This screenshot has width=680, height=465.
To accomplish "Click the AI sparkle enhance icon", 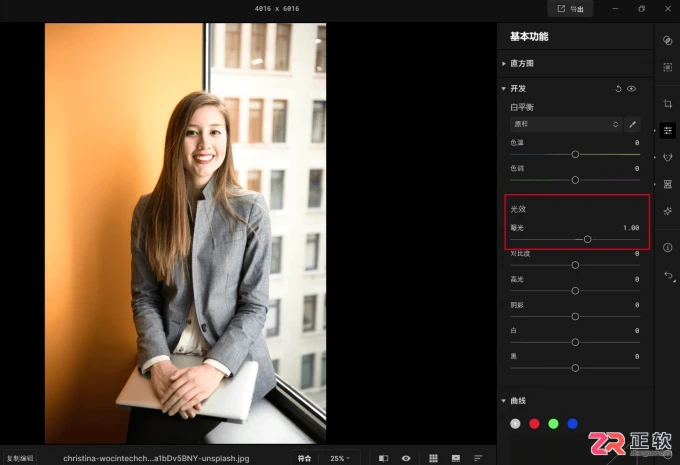I will 667,211.
